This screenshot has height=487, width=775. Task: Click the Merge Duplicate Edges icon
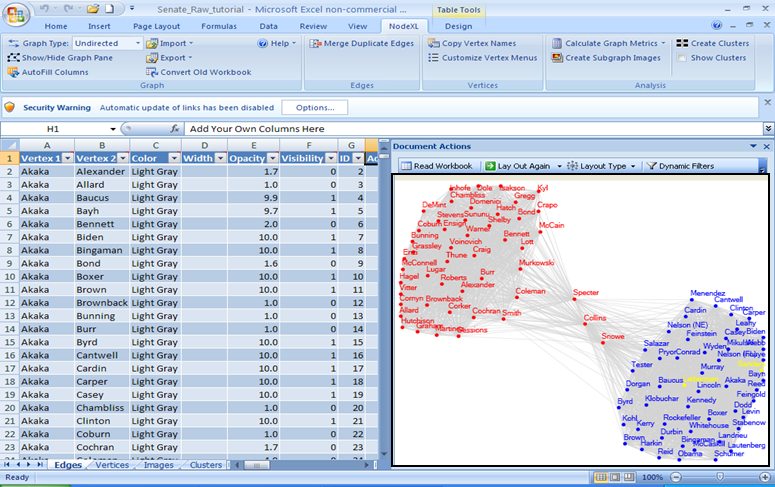point(316,44)
